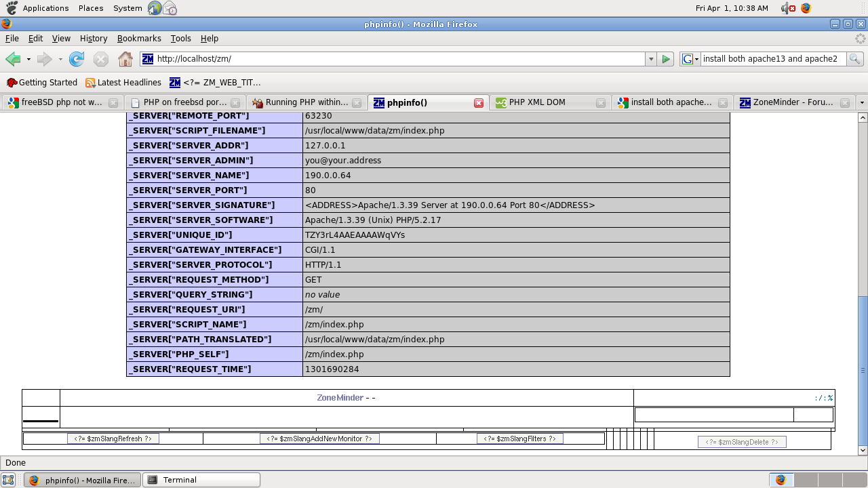The height and width of the screenshot is (488, 868).
Task: Expand the address bar history dropdown
Action: 651,59
